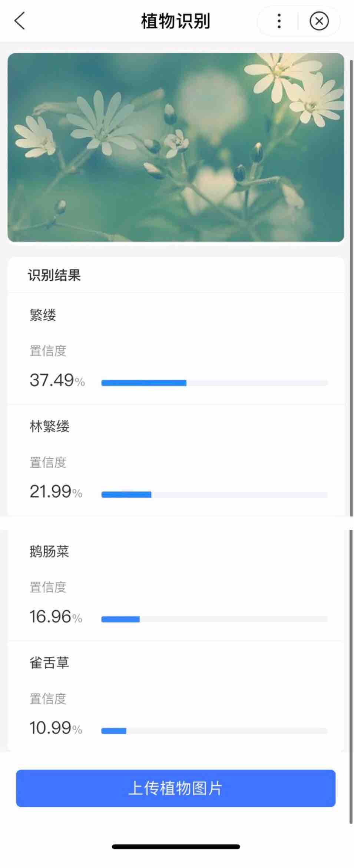Click the 植物识别 page title

[x=176, y=21]
